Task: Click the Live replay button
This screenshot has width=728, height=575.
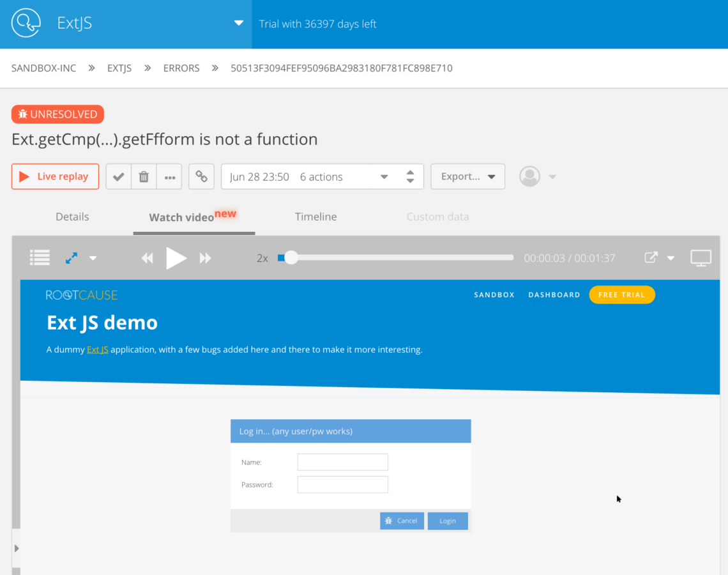Action: pyautogui.click(x=55, y=177)
